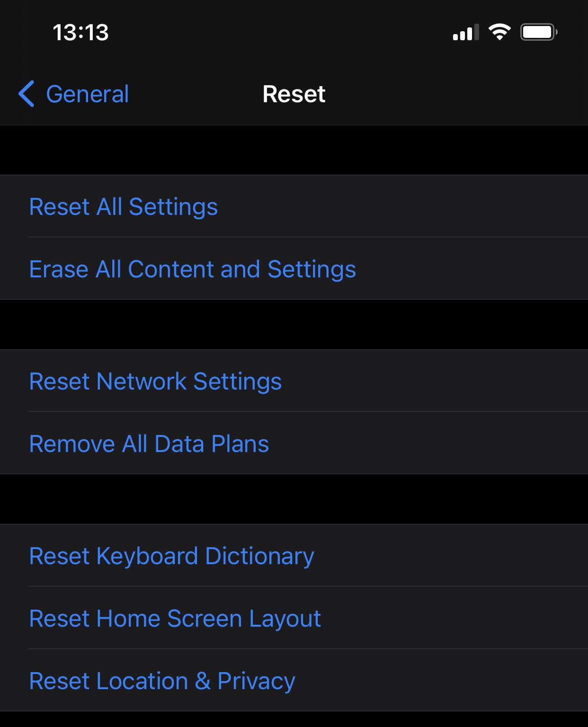The width and height of the screenshot is (588, 727).
Task: Tap the battery level icon
Action: pos(539,32)
